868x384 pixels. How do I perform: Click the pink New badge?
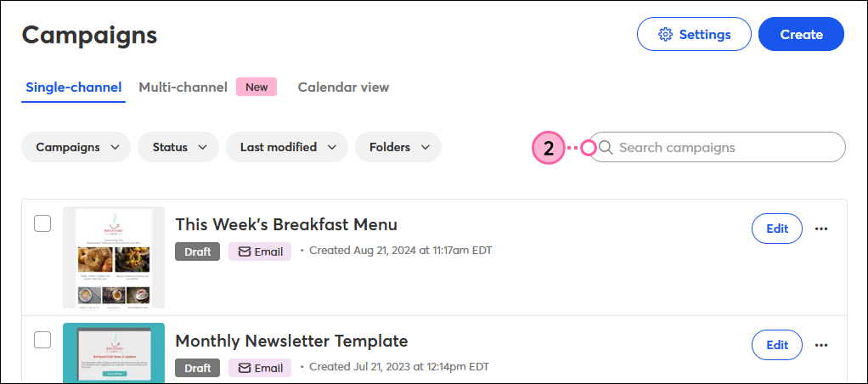256,87
